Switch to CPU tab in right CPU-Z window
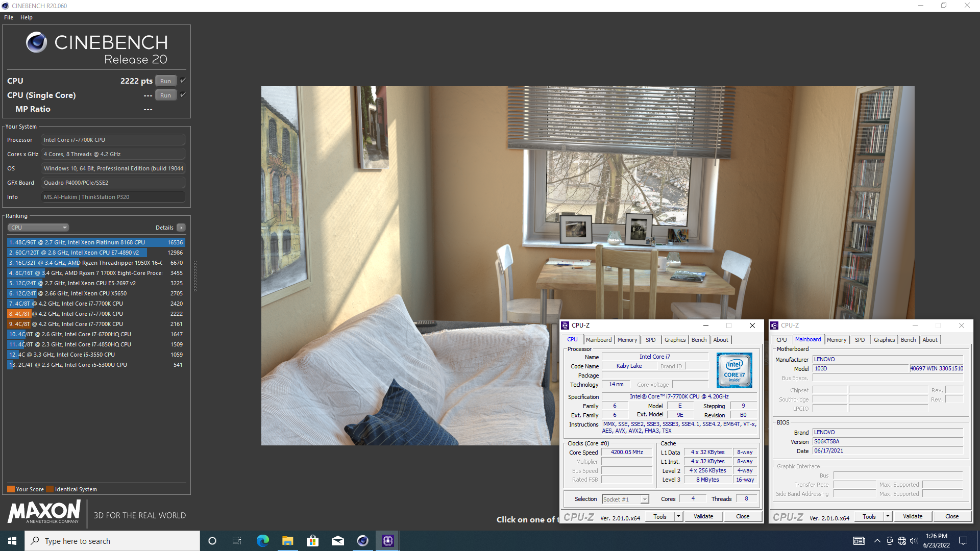Screen dimensions: 980x551 coord(781,340)
